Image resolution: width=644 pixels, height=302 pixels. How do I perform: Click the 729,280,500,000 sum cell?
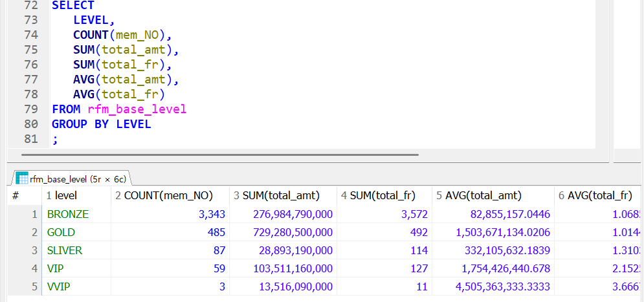[x=283, y=232]
